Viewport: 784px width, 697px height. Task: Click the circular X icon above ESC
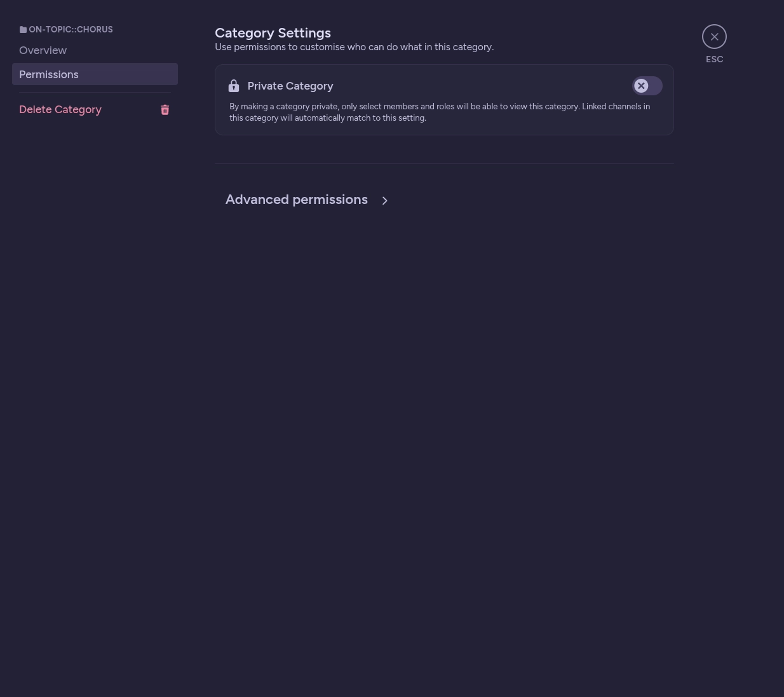[x=714, y=36]
